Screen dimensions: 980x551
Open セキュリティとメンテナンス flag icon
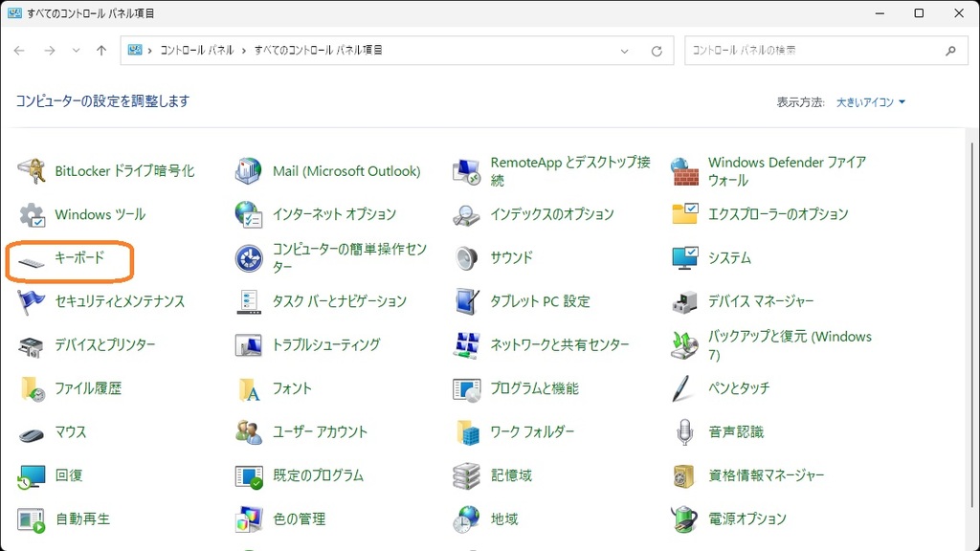point(32,301)
